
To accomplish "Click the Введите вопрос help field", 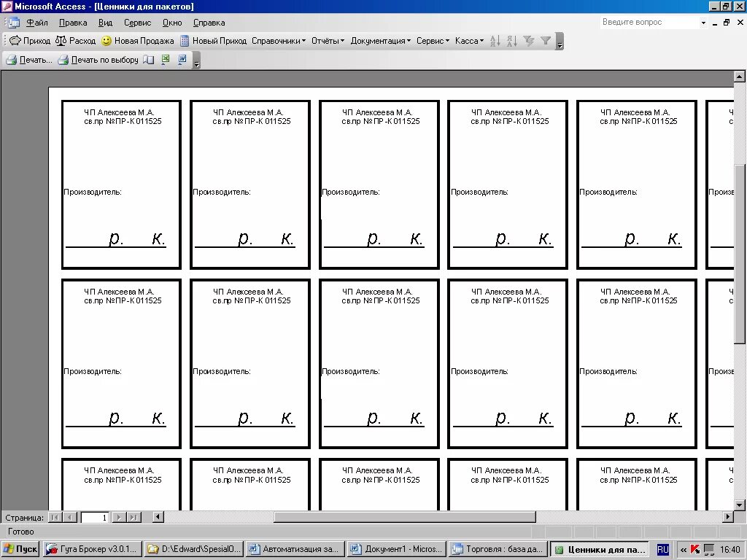I will pyautogui.click(x=649, y=22).
